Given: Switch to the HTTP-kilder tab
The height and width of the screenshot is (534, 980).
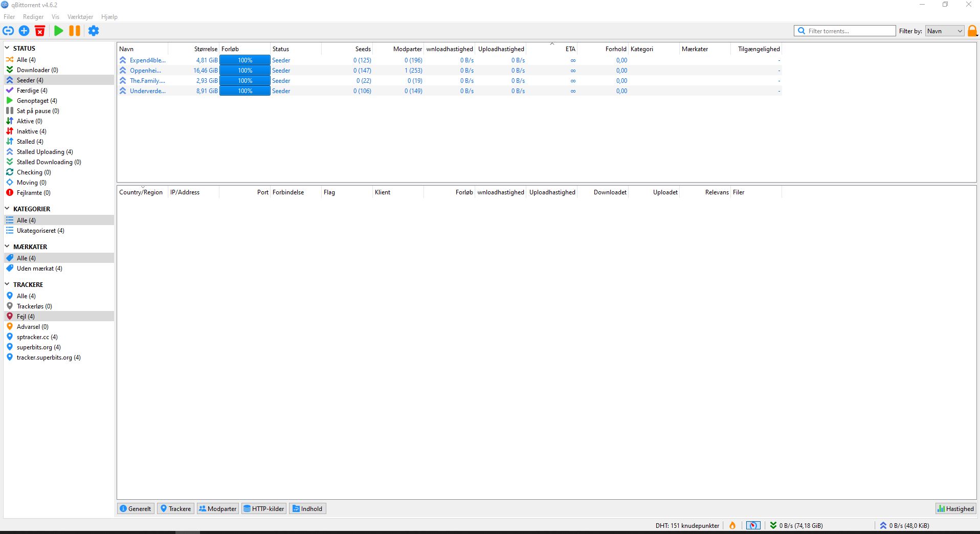Looking at the screenshot, I should (x=264, y=509).
